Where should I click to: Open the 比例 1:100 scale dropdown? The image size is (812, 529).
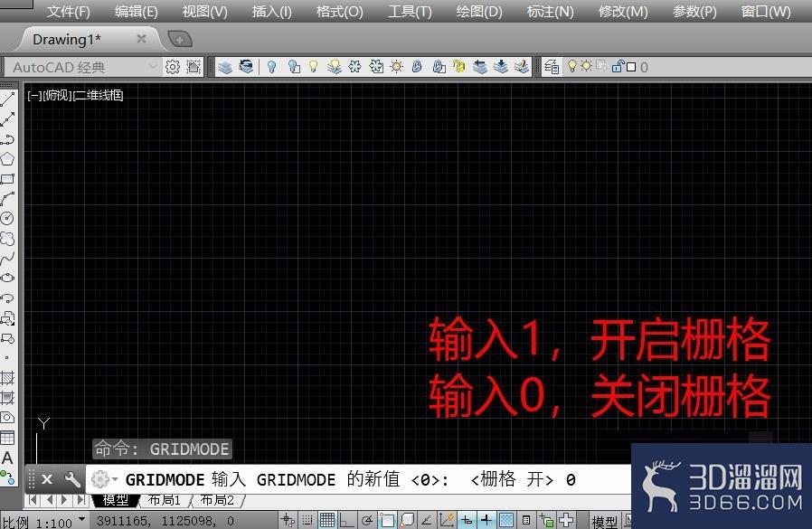tap(45, 523)
